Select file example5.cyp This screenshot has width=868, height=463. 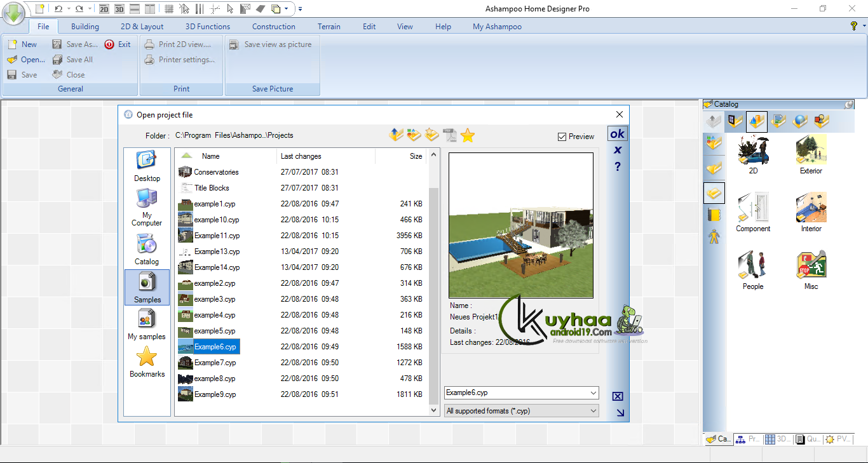(x=300, y=331)
